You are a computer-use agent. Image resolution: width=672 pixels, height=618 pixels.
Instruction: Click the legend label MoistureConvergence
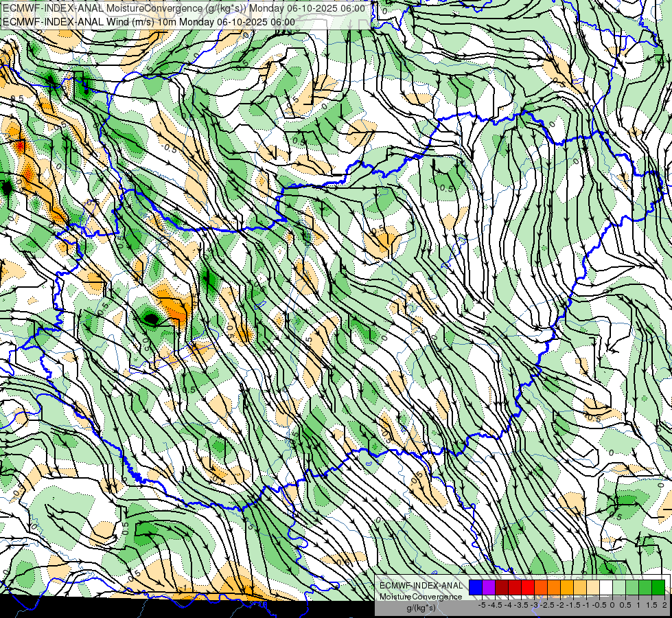tap(421, 597)
